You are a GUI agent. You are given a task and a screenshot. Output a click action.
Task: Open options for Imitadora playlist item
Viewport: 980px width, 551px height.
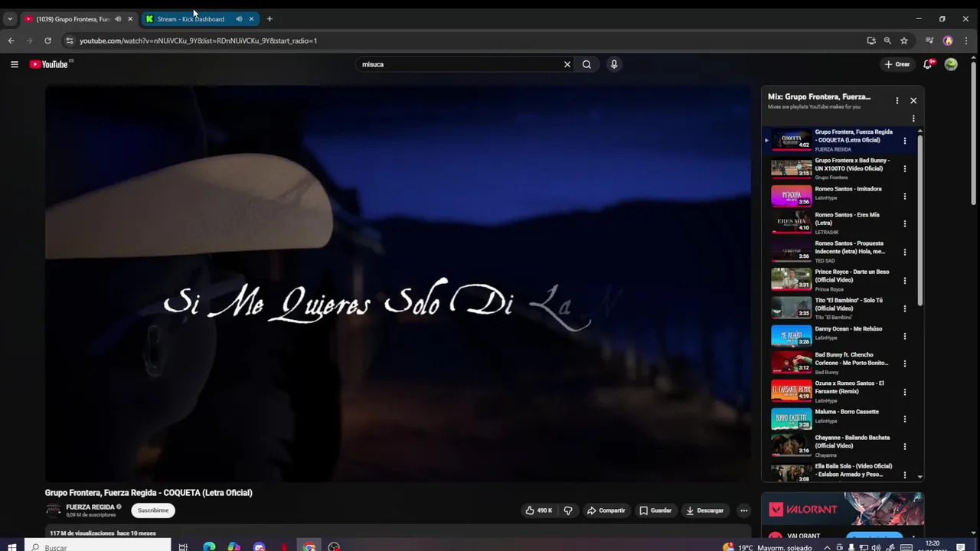tap(904, 196)
